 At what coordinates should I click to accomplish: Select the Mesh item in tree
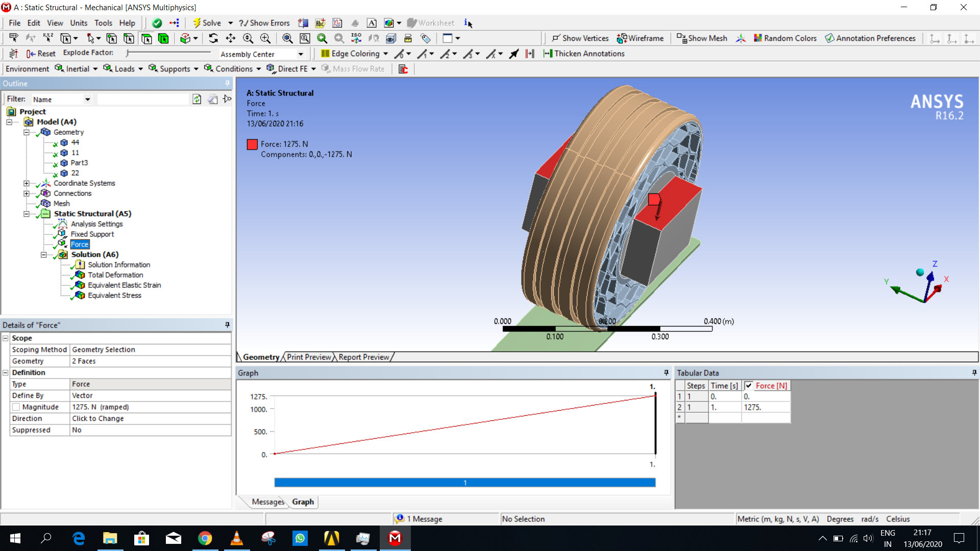pyautogui.click(x=62, y=204)
